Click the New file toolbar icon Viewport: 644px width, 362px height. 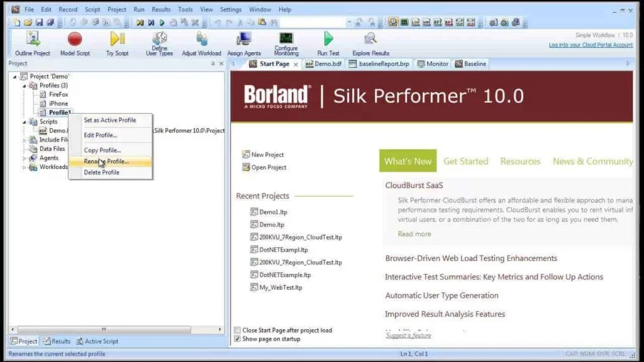(17, 23)
